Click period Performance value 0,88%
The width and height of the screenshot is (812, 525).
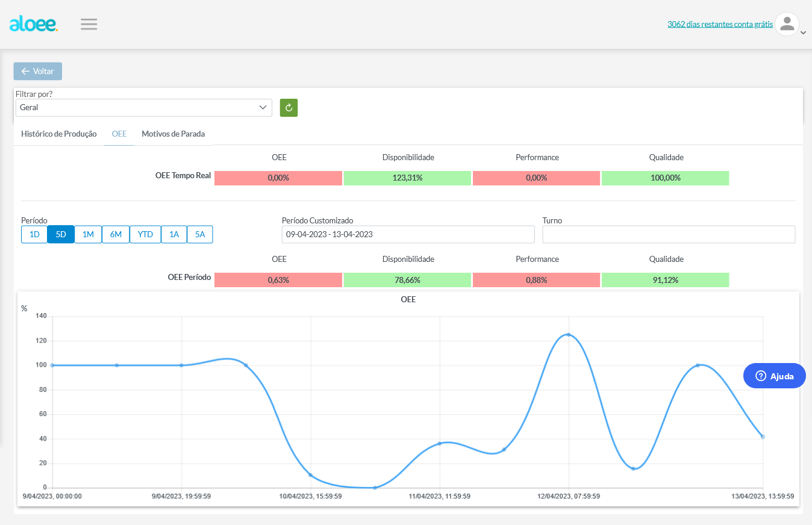pos(537,280)
